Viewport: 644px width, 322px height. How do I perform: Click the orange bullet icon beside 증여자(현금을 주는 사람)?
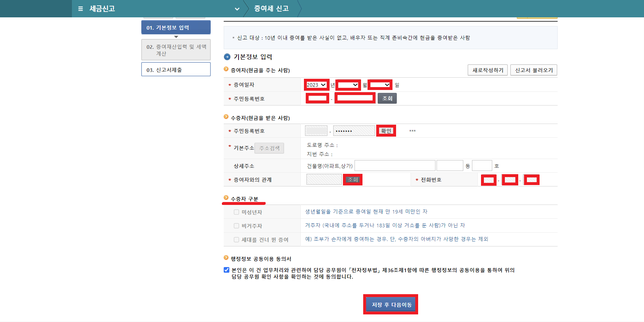pos(226,69)
